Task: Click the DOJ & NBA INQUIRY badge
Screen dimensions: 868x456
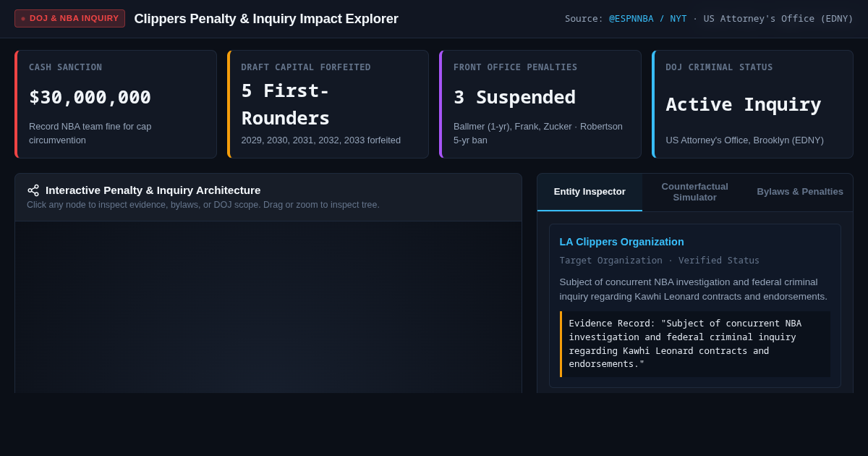Action: (69, 18)
